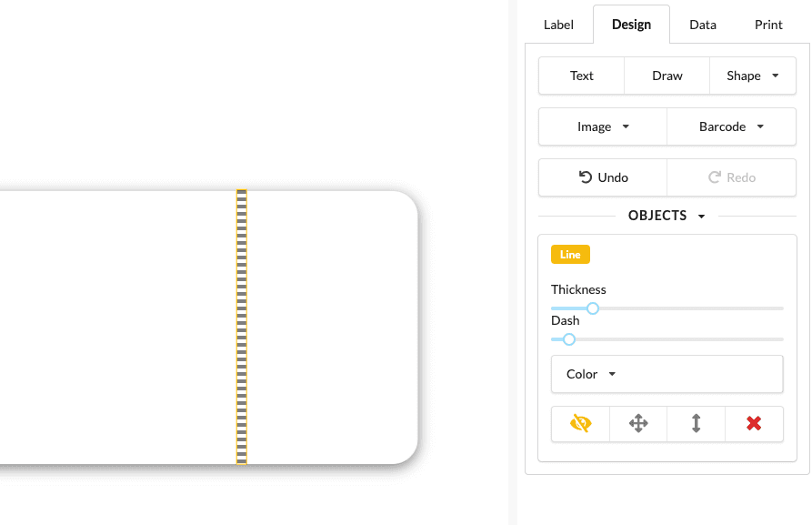Image resolution: width=812 pixels, height=525 pixels.
Task: Click the Dash slider handle
Action: click(569, 339)
